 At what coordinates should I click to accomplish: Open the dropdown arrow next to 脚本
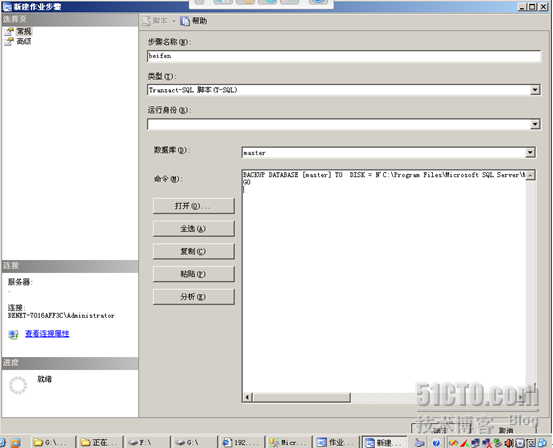[174, 21]
